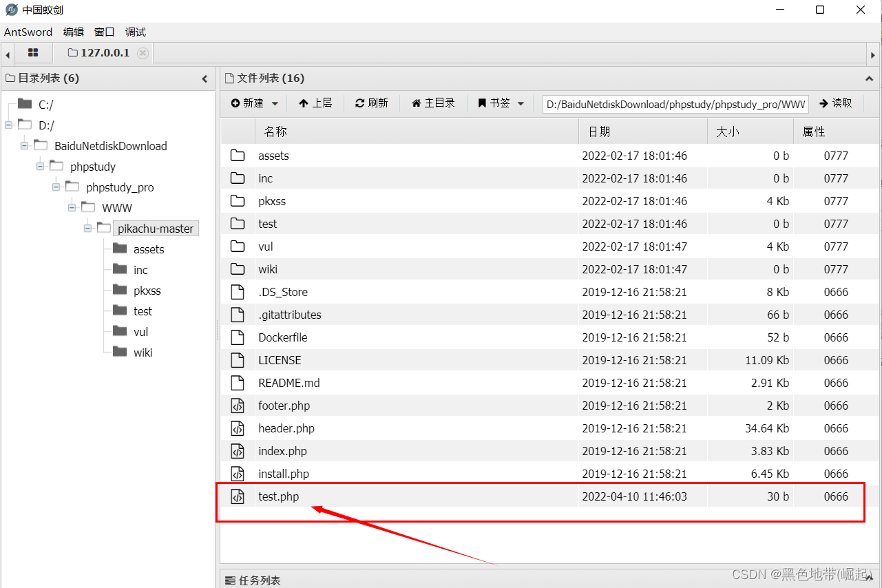Screen dimensions: 882x588
Task: Click the install.php code file icon
Action: 238,474
